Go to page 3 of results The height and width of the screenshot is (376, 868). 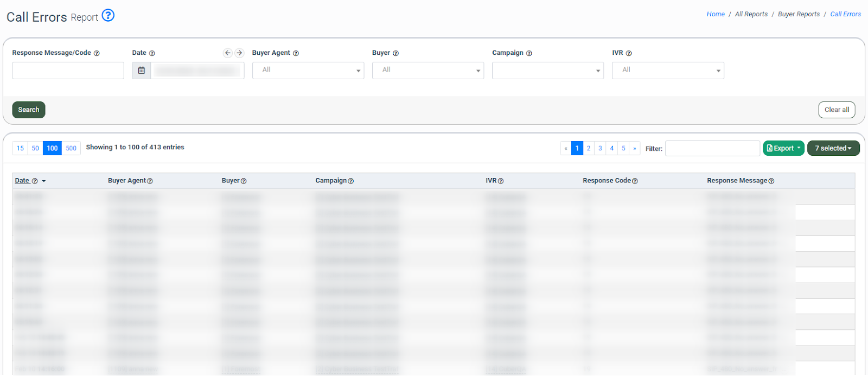coord(600,148)
